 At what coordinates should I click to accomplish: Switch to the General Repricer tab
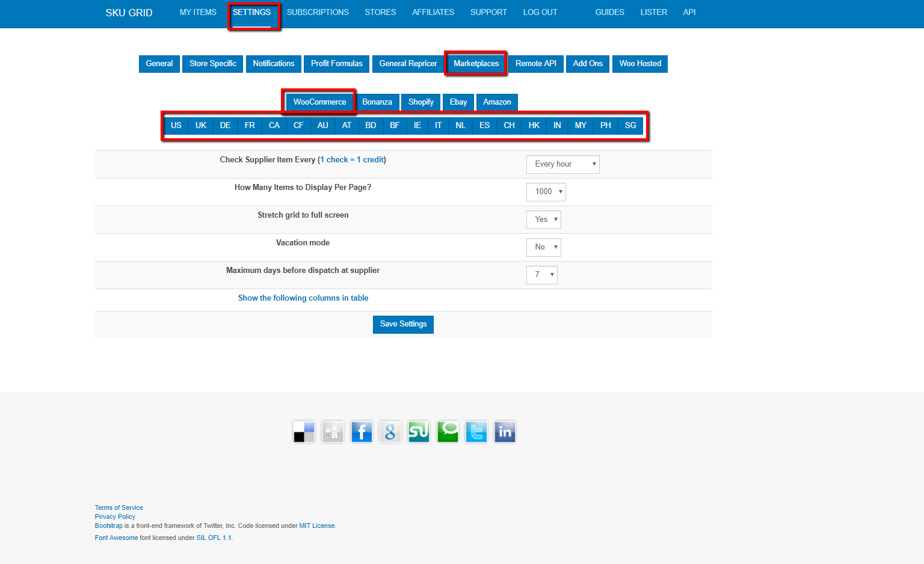pos(408,64)
